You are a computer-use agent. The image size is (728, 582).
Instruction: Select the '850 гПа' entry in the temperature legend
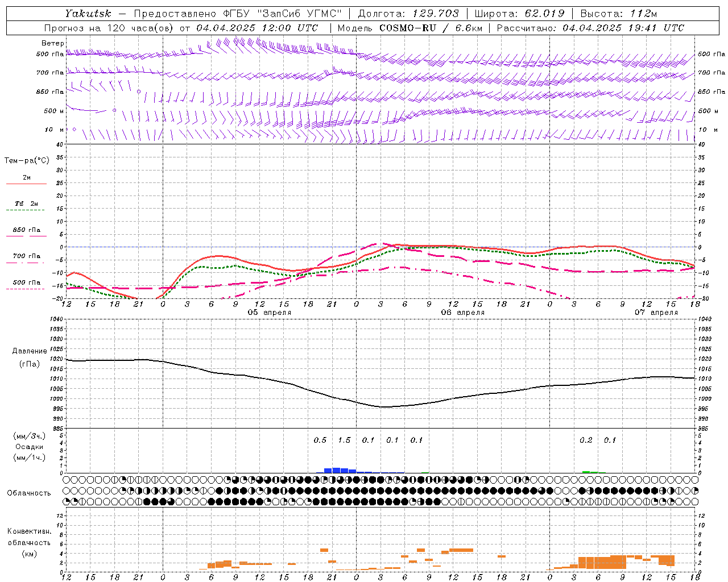(27, 230)
